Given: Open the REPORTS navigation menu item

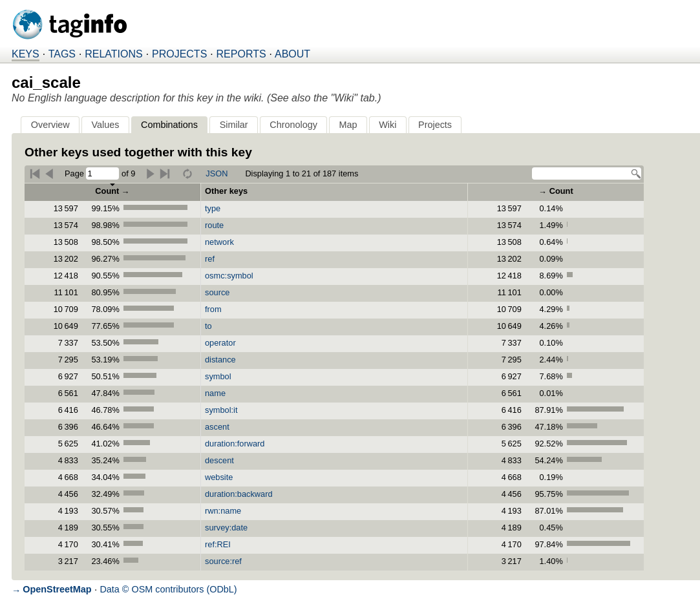Looking at the screenshot, I should click(240, 54).
